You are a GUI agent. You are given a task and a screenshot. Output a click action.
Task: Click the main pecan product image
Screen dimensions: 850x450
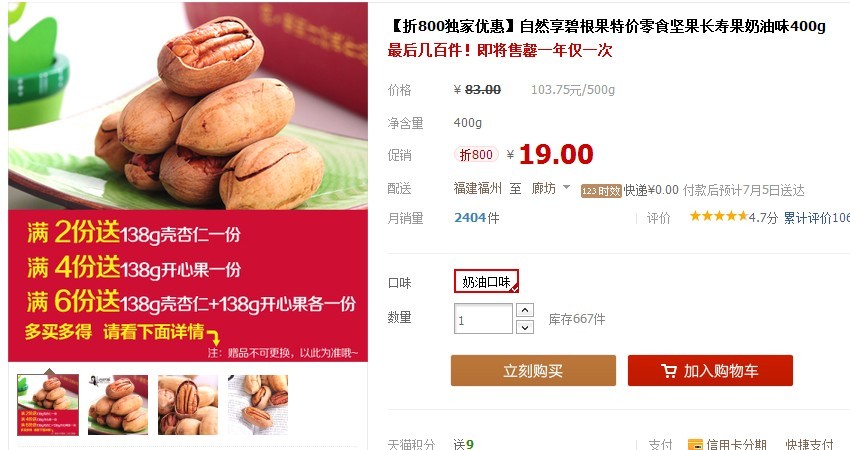click(188, 106)
